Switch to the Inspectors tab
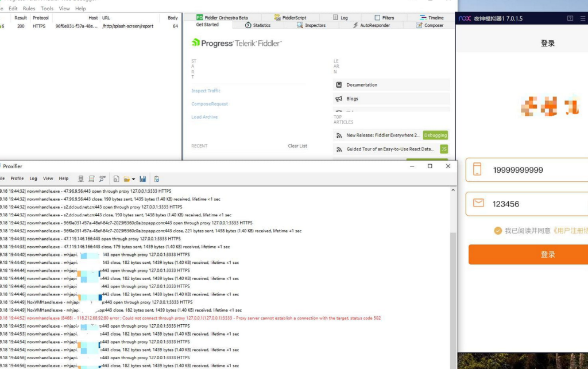This screenshot has height=369, width=588. pyautogui.click(x=311, y=25)
